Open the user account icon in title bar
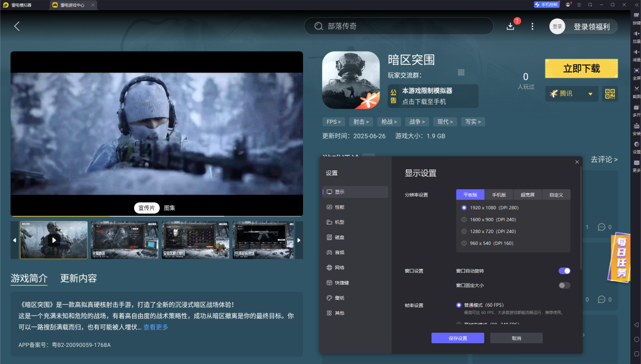Image resolution: width=641 pixels, height=364 pixels. (x=568, y=5)
